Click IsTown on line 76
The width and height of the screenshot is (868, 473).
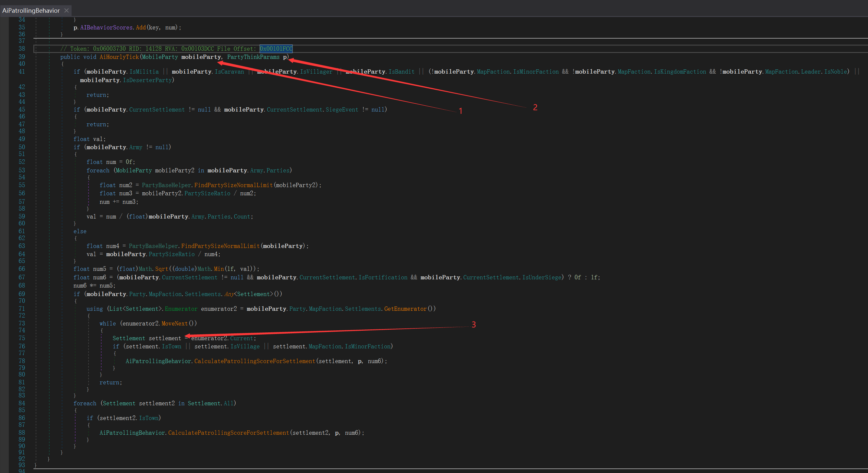[x=172, y=346]
